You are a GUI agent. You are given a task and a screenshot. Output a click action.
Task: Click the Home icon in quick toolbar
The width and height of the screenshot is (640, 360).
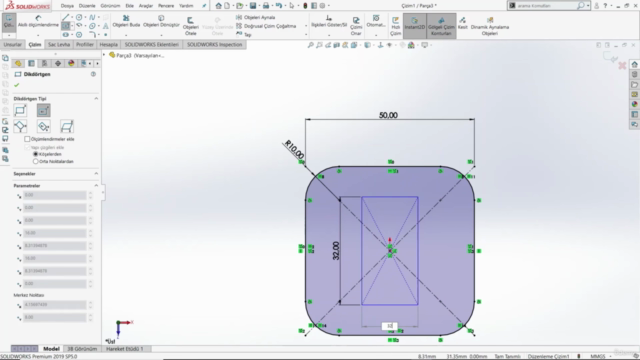219,6
